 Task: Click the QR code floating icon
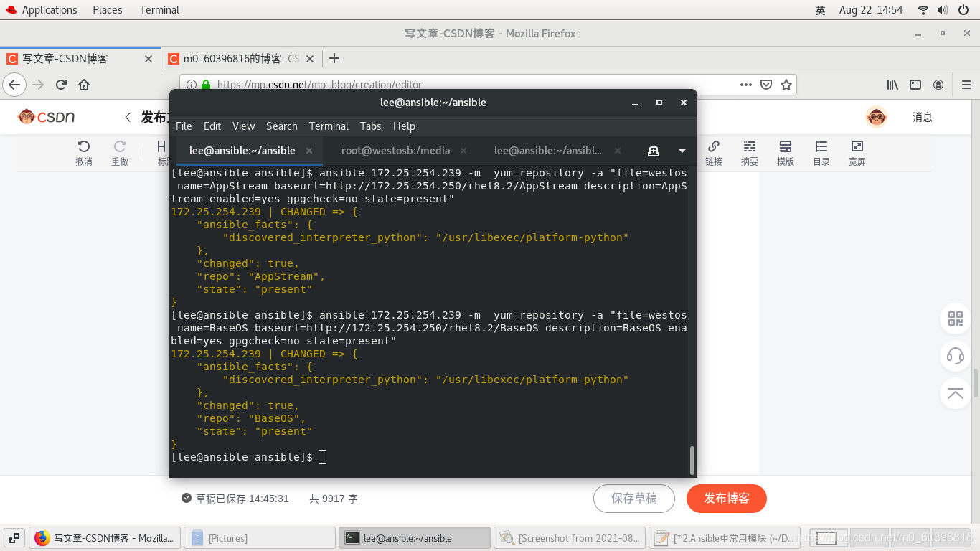(956, 319)
